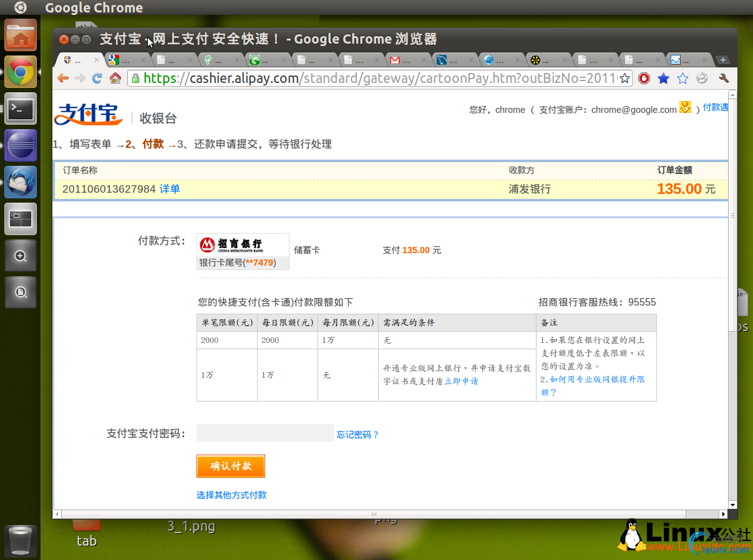
Task: Click the forward navigation arrow
Action: pos(79,78)
